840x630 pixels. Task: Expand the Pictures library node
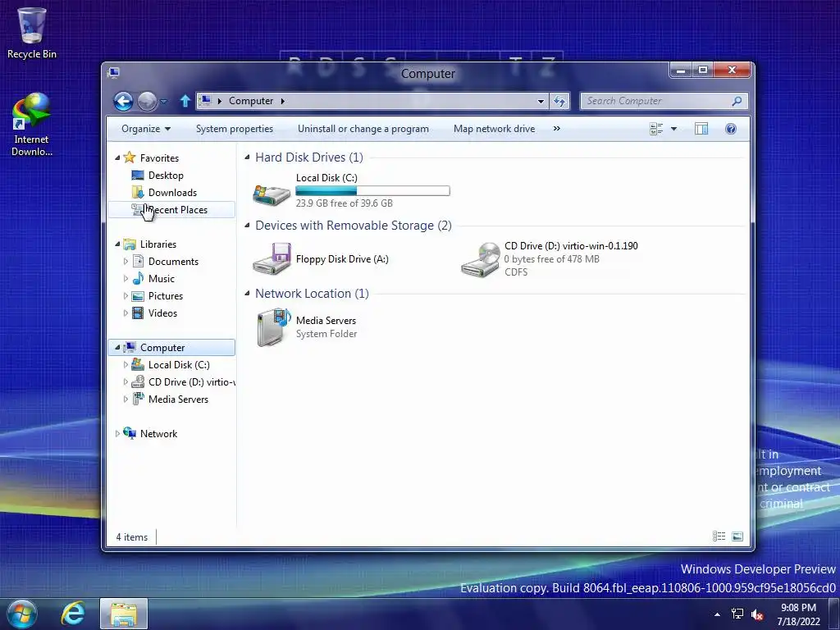pyautogui.click(x=126, y=295)
